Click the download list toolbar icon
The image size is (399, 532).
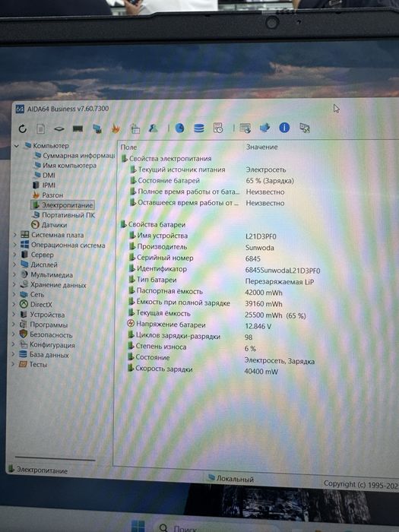245,128
